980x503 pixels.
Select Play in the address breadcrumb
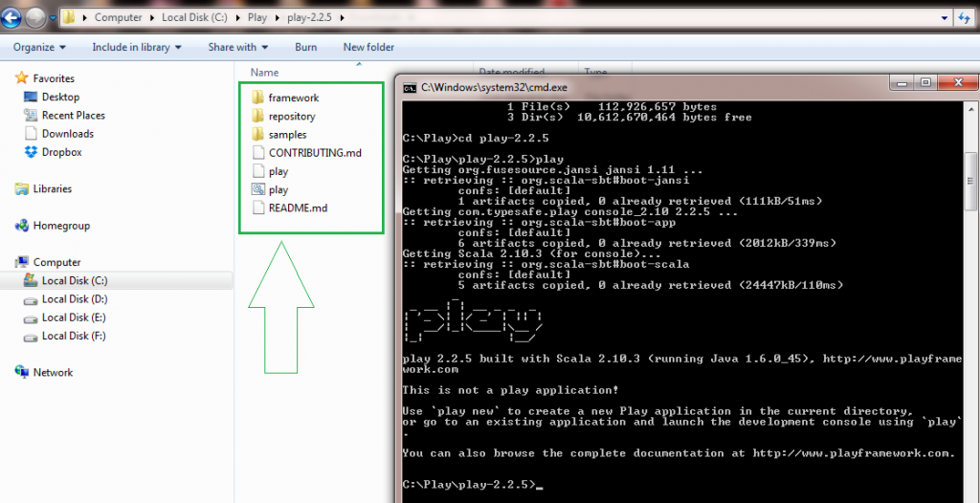pos(256,17)
